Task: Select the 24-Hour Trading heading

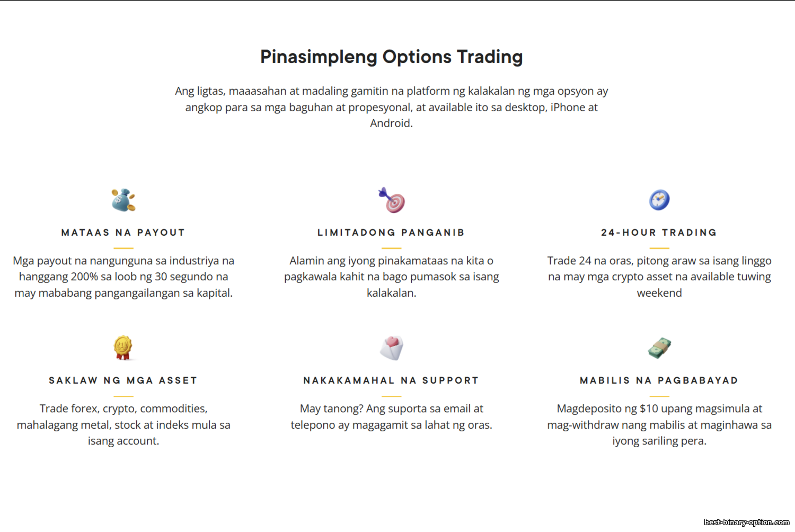Action: [659, 233]
